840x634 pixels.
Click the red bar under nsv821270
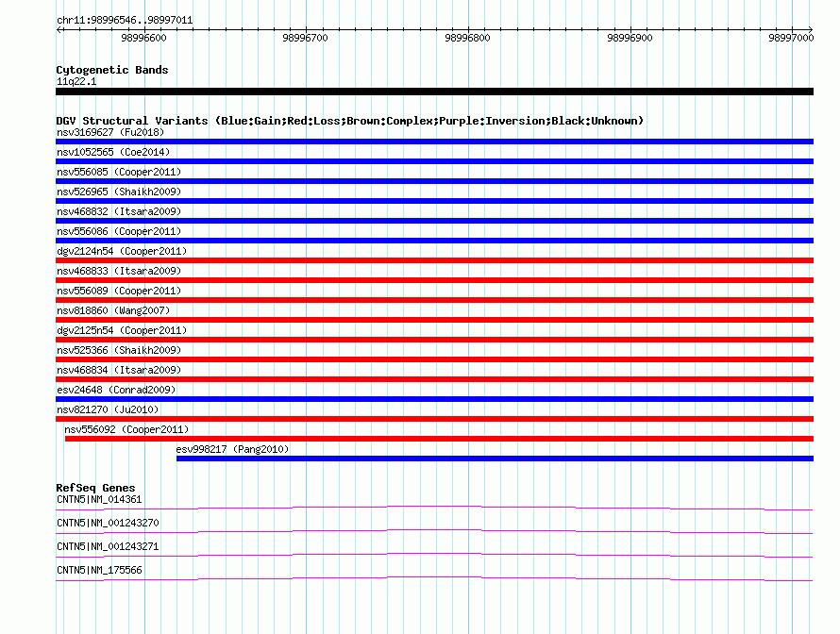(x=434, y=419)
